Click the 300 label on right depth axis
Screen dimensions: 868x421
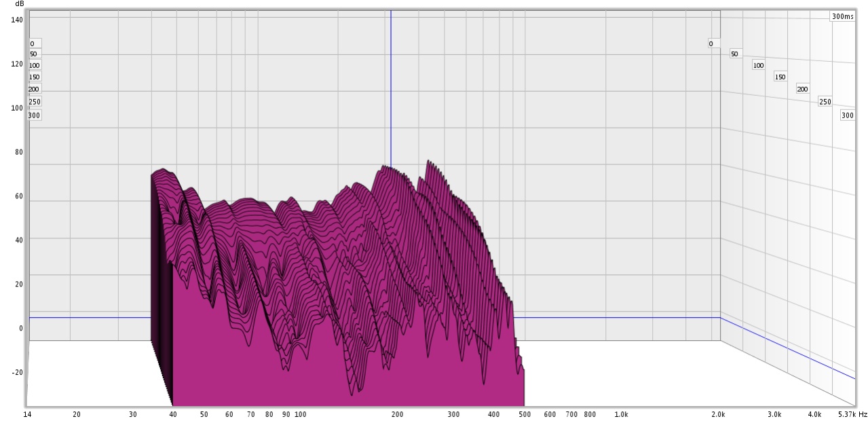click(848, 115)
